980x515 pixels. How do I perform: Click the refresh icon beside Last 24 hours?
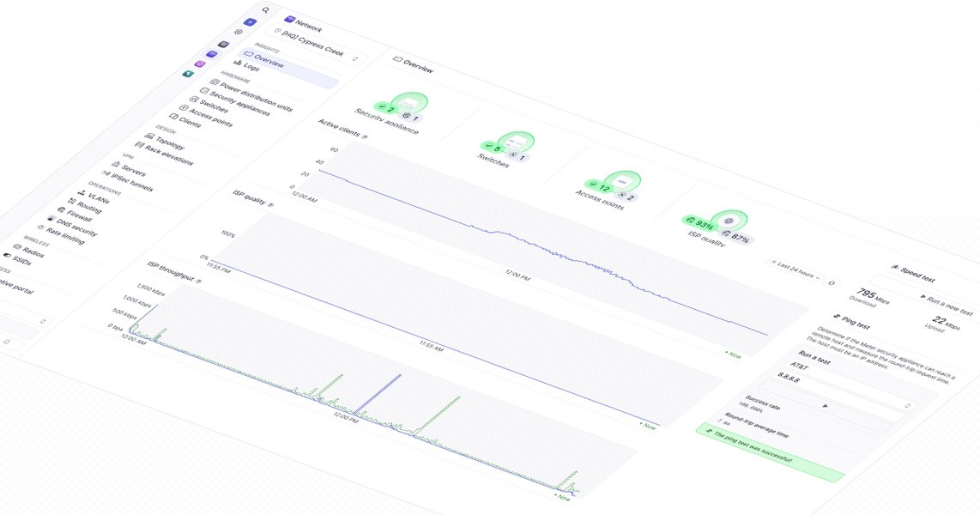pyautogui.click(x=832, y=282)
